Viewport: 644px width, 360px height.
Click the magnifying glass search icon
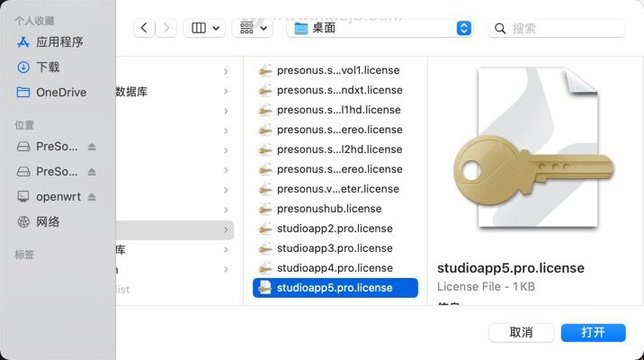[500, 29]
